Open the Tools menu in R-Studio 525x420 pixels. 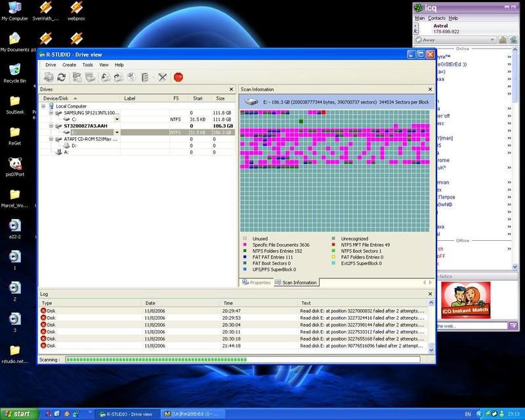click(x=87, y=65)
